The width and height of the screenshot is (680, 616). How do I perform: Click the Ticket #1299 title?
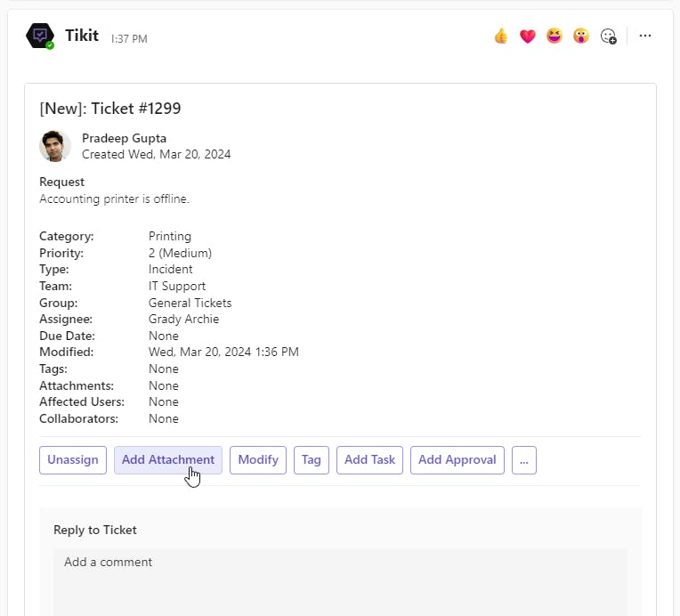pyautogui.click(x=110, y=109)
